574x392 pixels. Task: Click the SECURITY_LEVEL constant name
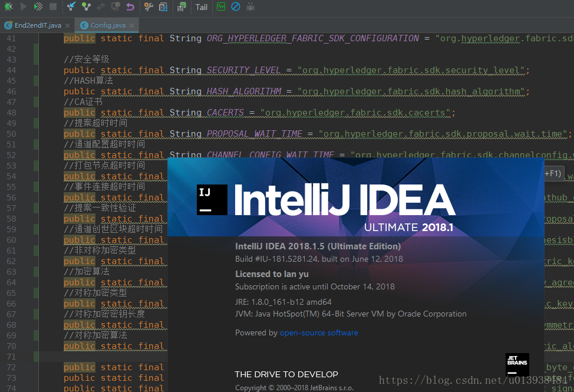(x=243, y=70)
